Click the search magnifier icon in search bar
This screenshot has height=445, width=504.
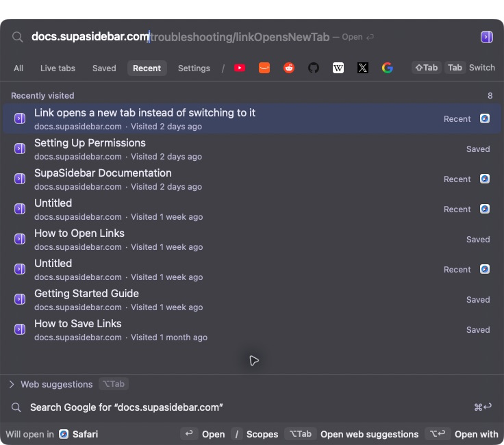17,37
